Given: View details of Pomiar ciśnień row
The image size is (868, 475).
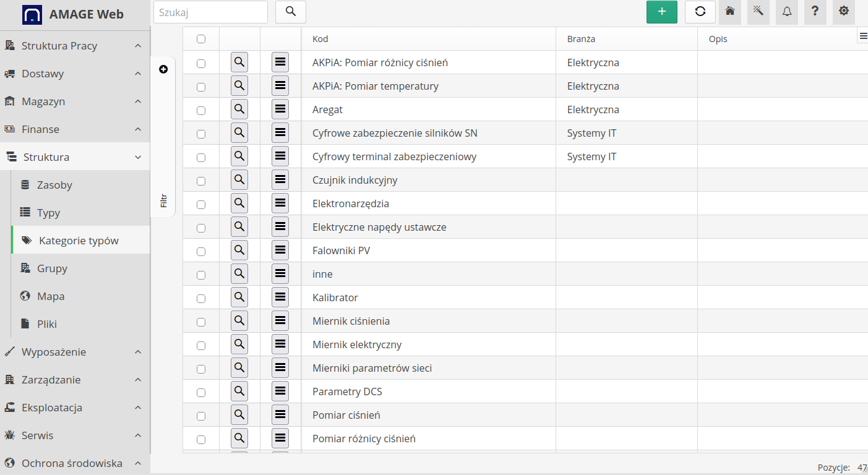Looking at the screenshot, I should click(239, 414).
